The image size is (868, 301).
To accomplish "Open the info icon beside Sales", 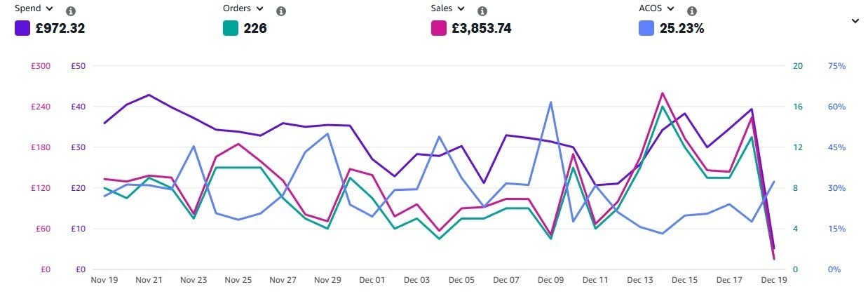I will click(x=482, y=11).
